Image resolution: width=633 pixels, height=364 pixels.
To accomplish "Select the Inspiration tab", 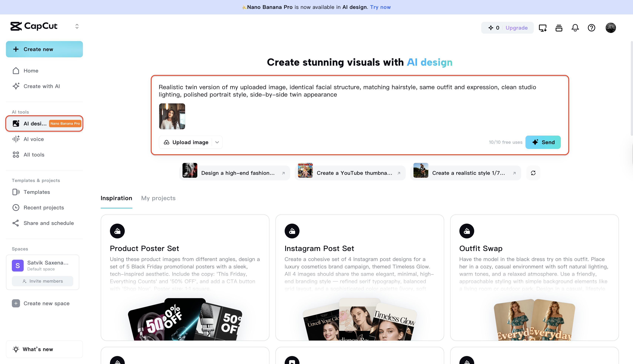I will [116, 198].
